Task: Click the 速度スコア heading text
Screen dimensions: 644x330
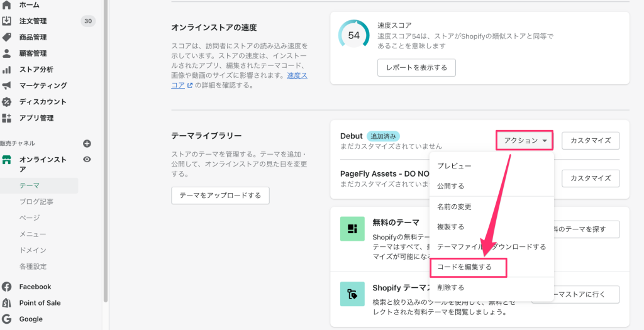Action: point(394,25)
